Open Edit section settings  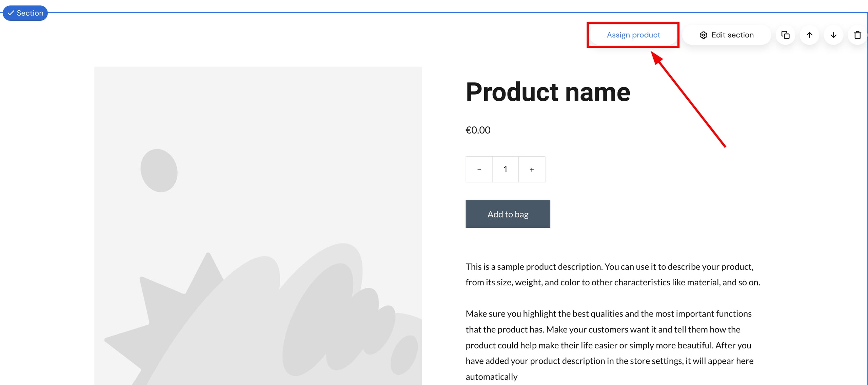coord(727,35)
